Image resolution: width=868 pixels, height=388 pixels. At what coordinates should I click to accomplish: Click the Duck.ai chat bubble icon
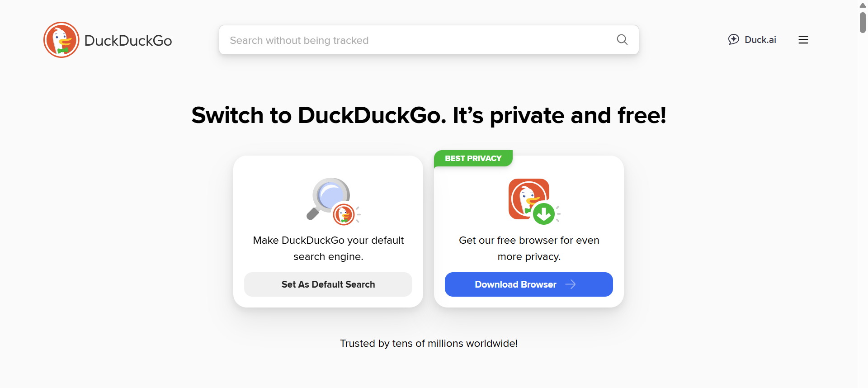point(733,39)
